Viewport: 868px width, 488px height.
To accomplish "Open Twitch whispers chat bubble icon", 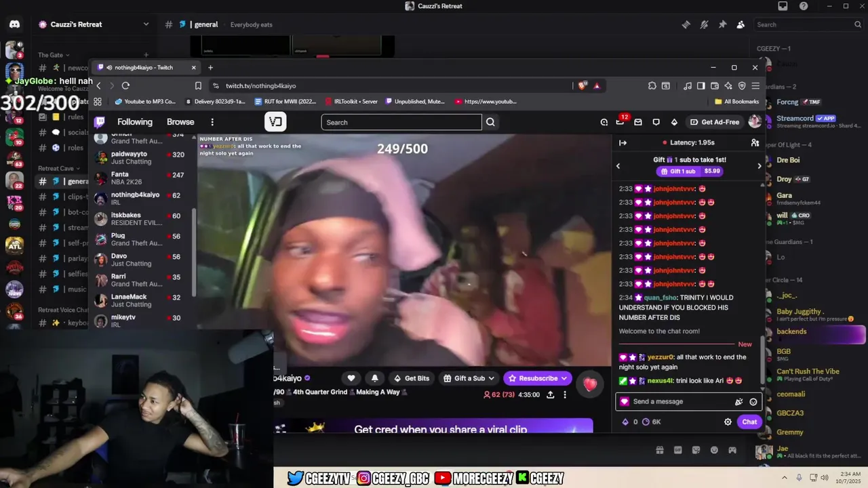I will coord(656,122).
